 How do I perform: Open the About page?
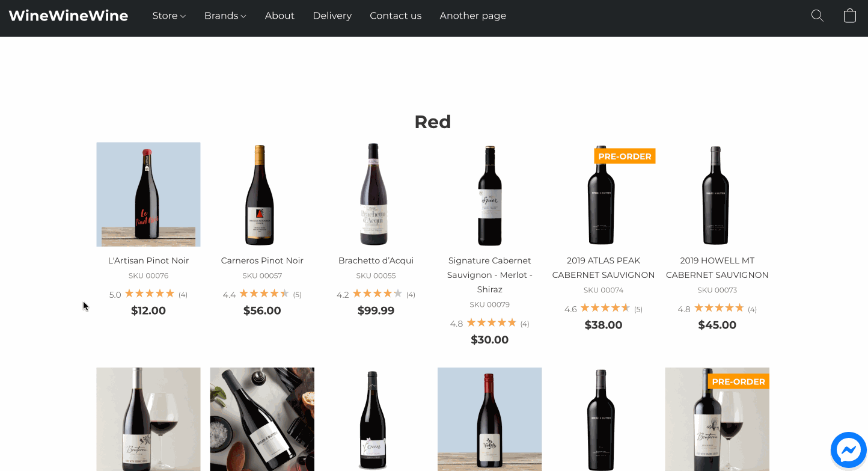(x=280, y=16)
